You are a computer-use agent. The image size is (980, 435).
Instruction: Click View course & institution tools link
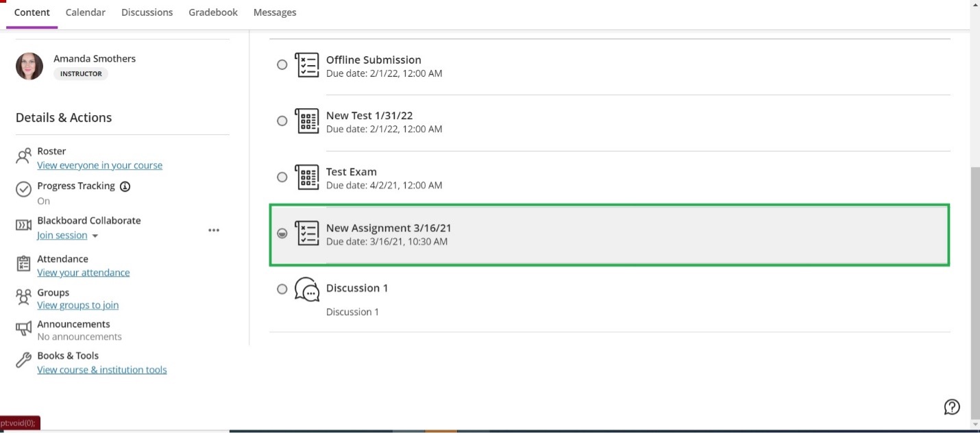click(101, 370)
